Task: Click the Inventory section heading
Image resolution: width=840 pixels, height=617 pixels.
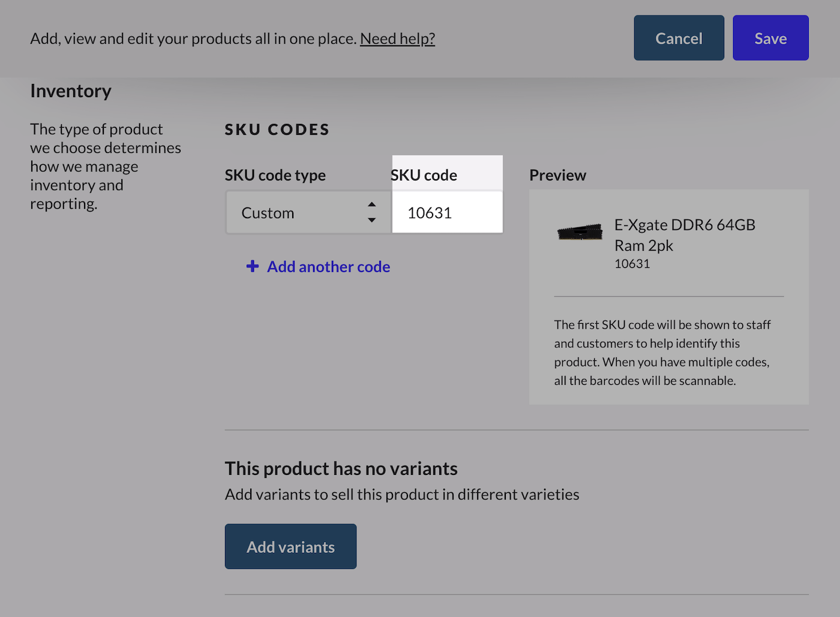Action: [x=71, y=91]
